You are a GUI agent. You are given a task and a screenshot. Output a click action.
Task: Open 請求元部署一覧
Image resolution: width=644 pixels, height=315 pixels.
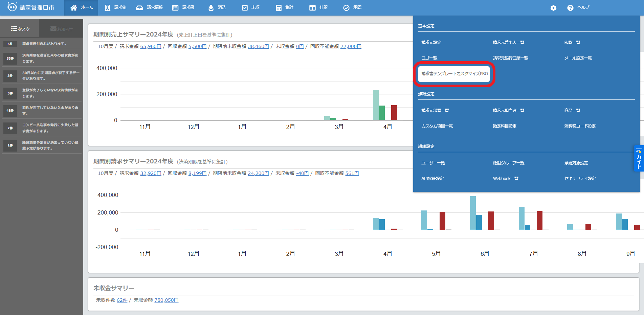tap(435, 111)
